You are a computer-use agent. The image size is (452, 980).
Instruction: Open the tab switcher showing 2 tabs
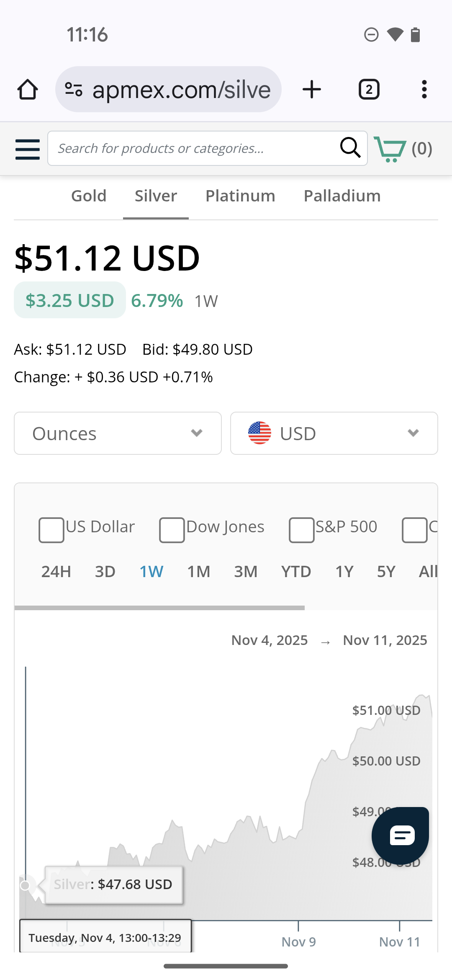[x=369, y=90]
